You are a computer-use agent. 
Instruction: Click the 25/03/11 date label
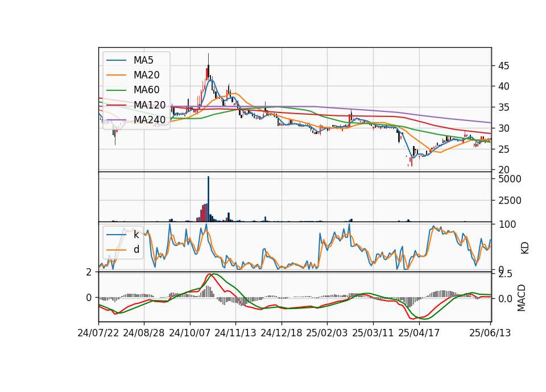[373, 333]
